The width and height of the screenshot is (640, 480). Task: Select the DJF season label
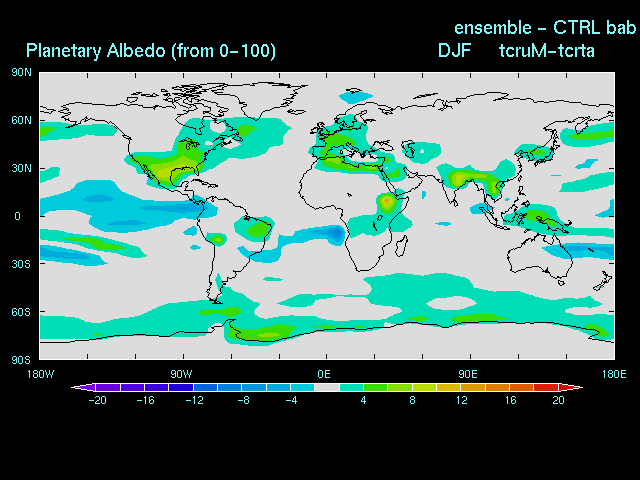click(x=455, y=50)
